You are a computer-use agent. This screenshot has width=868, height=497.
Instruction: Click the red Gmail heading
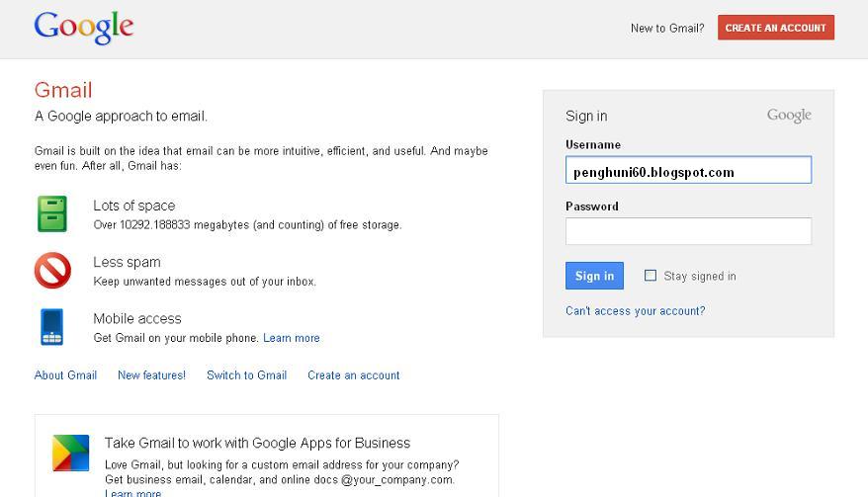(63, 90)
